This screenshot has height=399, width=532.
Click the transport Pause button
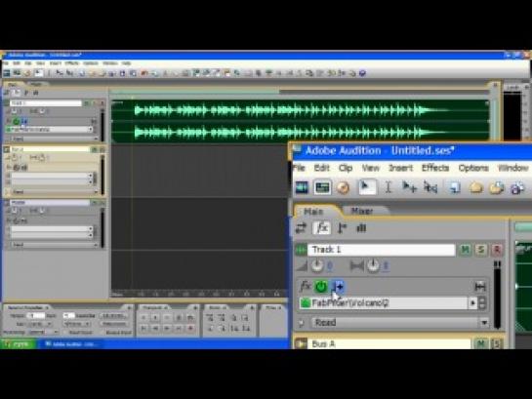click(x=167, y=318)
